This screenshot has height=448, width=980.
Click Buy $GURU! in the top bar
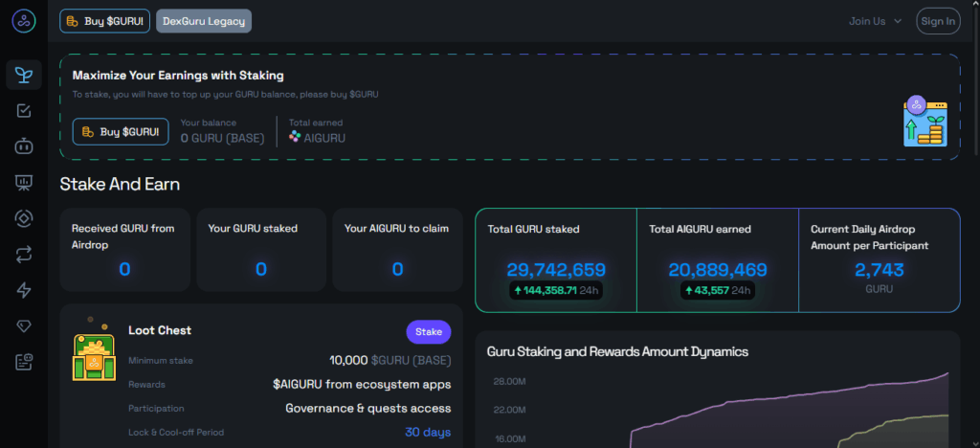tap(104, 21)
